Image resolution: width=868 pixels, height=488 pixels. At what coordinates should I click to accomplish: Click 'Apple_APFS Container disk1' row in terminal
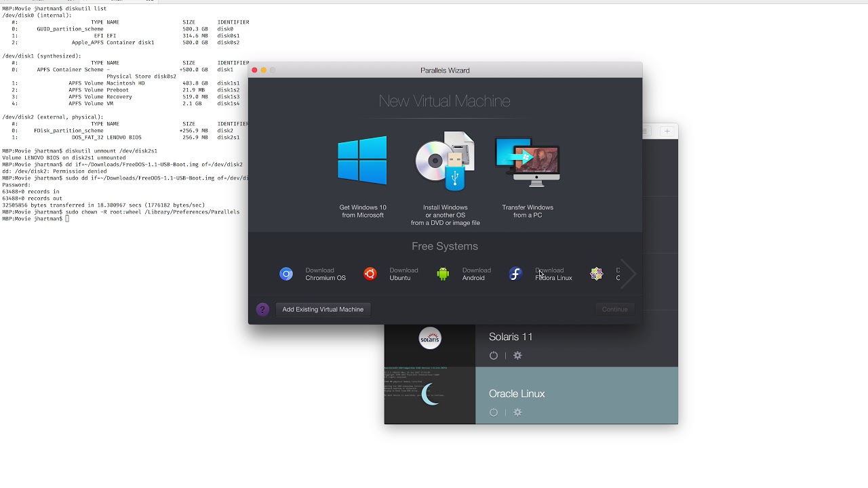pyautogui.click(x=125, y=43)
